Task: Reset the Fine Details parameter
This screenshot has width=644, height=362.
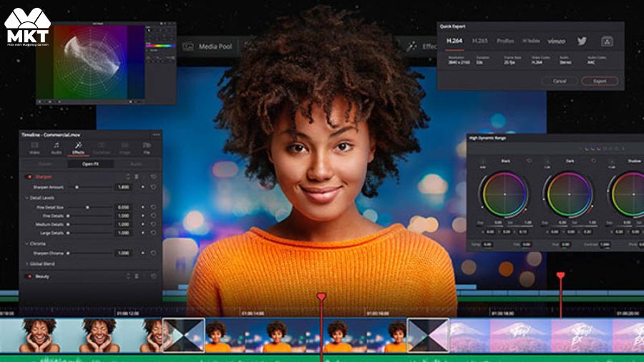Action: 153,216
